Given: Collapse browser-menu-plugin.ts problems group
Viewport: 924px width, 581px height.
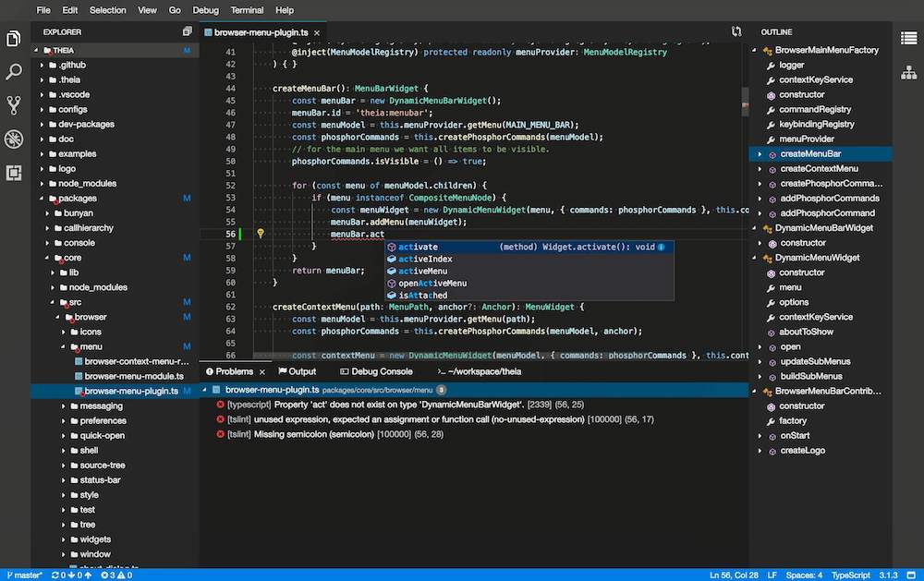Looking at the screenshot, I should coord(204,390).
